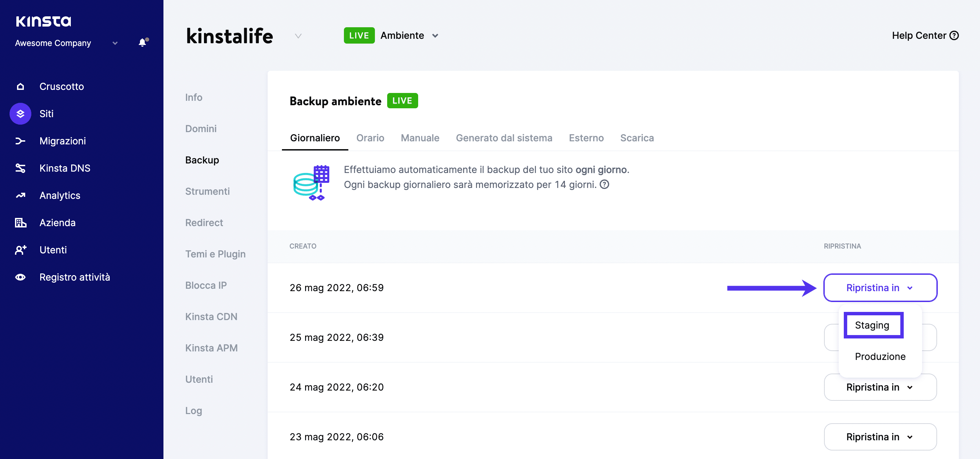This screenshot has width=980, height=459.
Task: Switch to the Generato dal sistema tab
Action: [x=504, y=138]
